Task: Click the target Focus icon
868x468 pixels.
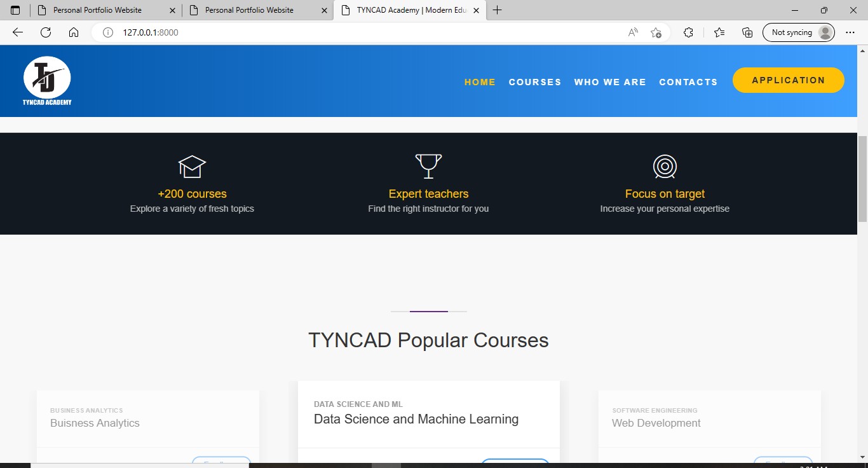Action: [x=665, y=167]
